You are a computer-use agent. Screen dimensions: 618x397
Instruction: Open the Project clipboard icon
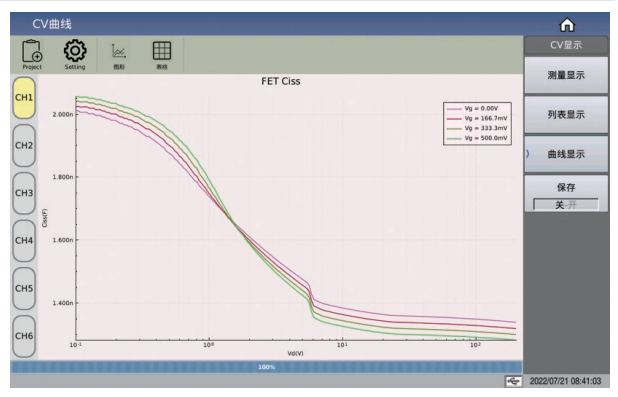pos(32,55)
